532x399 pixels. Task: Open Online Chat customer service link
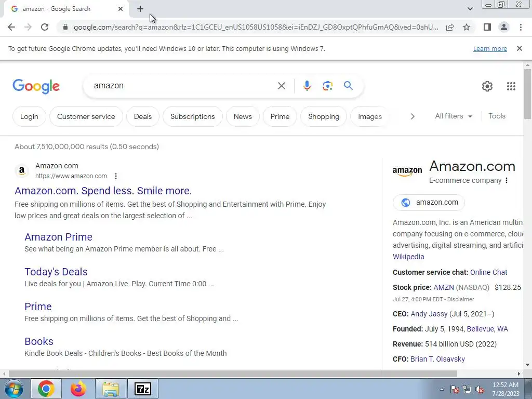pyautogui.click(x=488, y=272)
